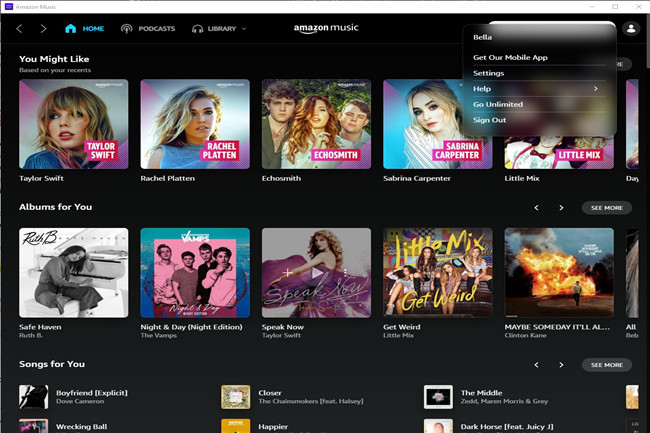
Task: Click the Help submenu arrow
Action: pos(596,89)
